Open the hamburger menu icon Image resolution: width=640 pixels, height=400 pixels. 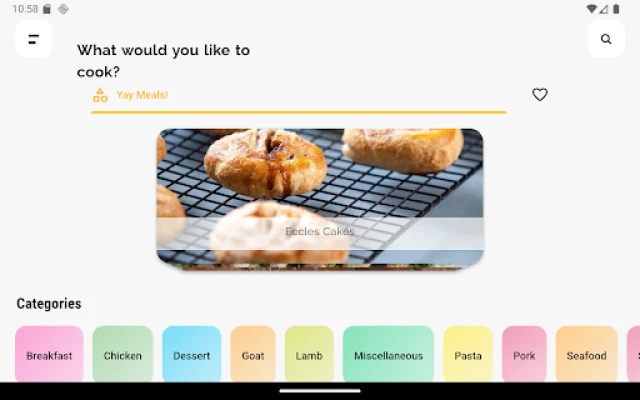coord(33,39)
